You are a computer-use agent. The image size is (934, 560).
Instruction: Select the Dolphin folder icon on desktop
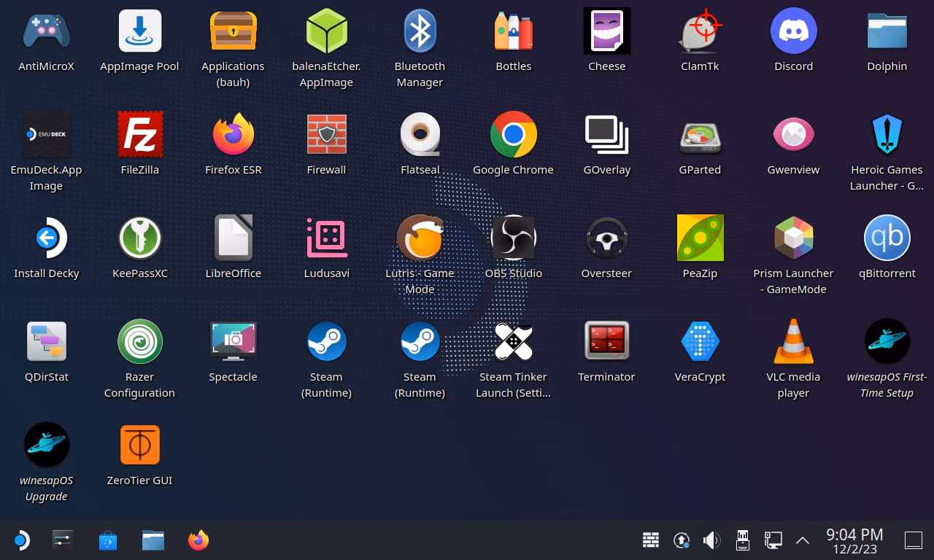coord(887,31)
